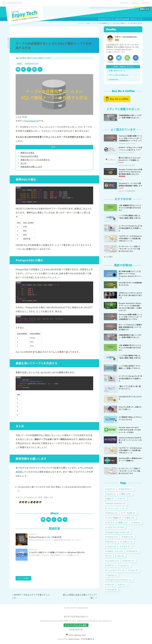
Task: Jump to 標準SQLの場合 in table of contents
Action: pos(27,153)
